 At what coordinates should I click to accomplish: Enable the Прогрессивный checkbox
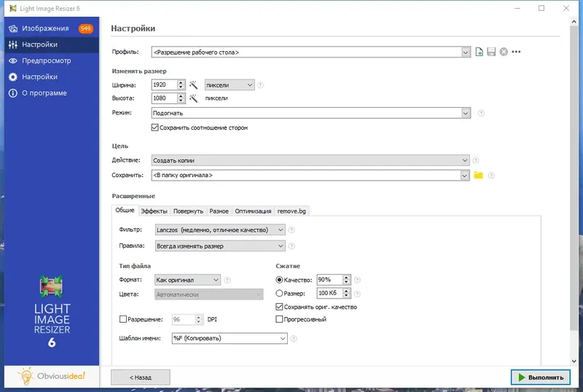279,319
